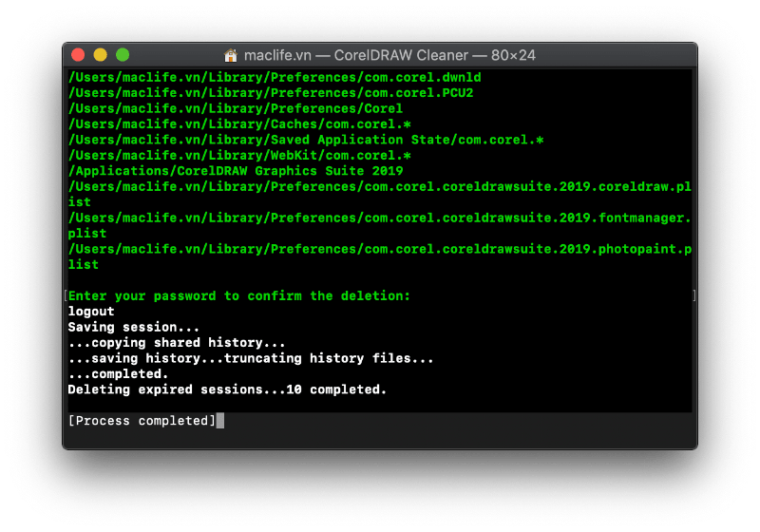
Task: Maximize the terminal window with green button
Action: (x=123, y=55)
